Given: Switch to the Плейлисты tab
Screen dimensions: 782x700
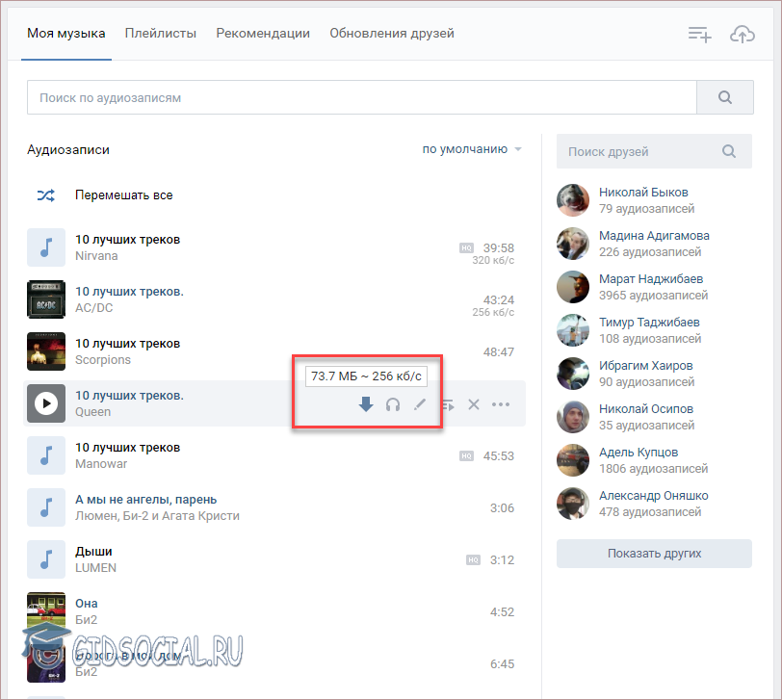Looking at the screenshot, I should tap(160, 33).
